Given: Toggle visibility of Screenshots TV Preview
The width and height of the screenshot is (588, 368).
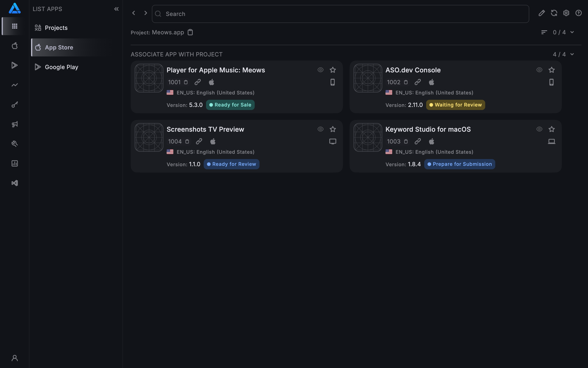Looking at the screenshot, I should coord(321,129).
